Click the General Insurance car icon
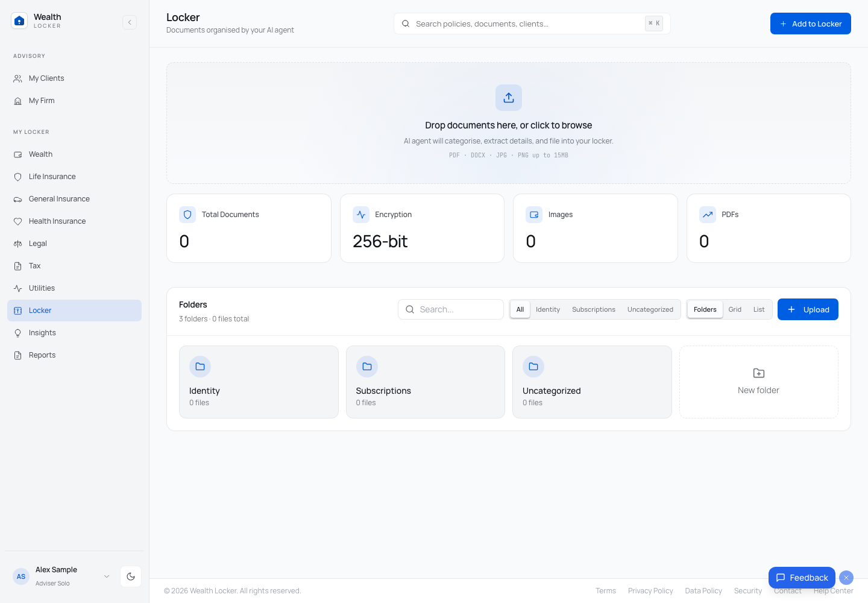 pos(18,199)
